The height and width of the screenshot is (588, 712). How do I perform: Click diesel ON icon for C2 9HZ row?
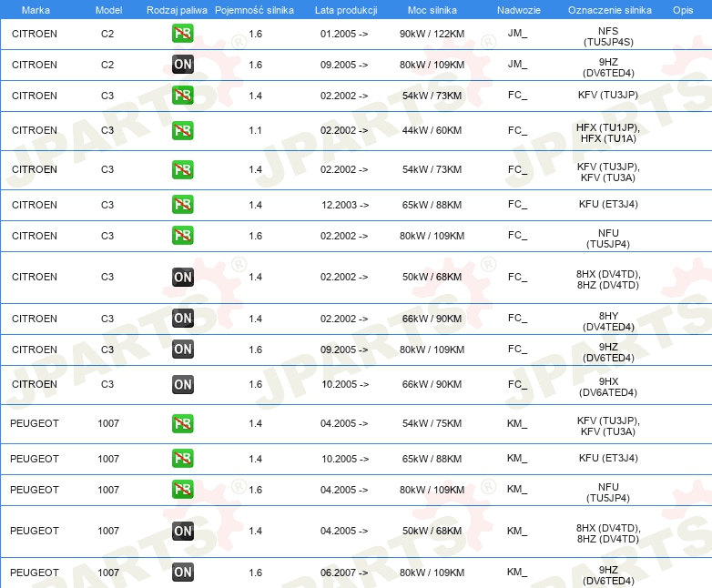(x=182, y=65)
